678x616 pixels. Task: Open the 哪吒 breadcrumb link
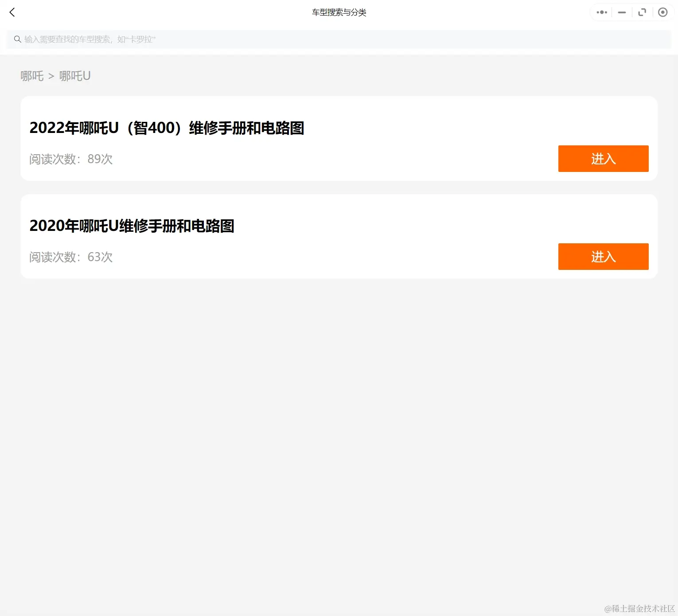point(31,76)
